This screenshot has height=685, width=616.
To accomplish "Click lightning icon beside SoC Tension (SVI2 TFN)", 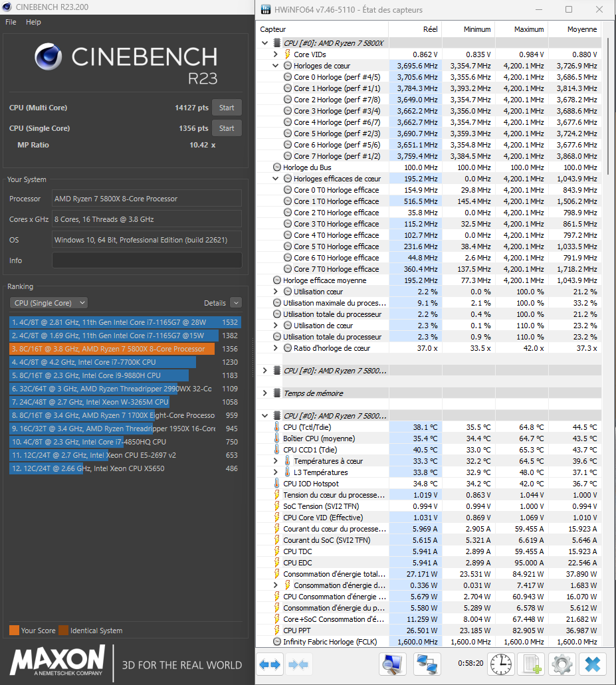I will click(x=276, y=506).
